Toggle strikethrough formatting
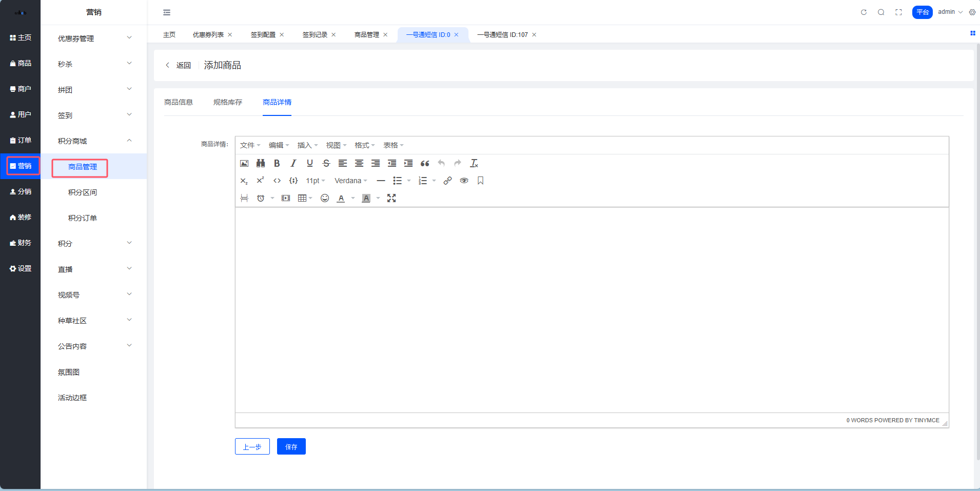The height and width of the screenshot is (491, 980). point(326,163)
